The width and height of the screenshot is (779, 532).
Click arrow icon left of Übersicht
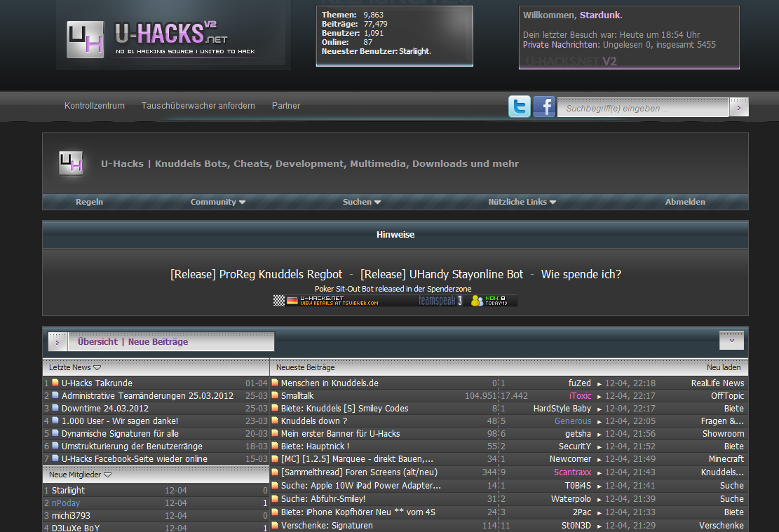click(57, 342)
